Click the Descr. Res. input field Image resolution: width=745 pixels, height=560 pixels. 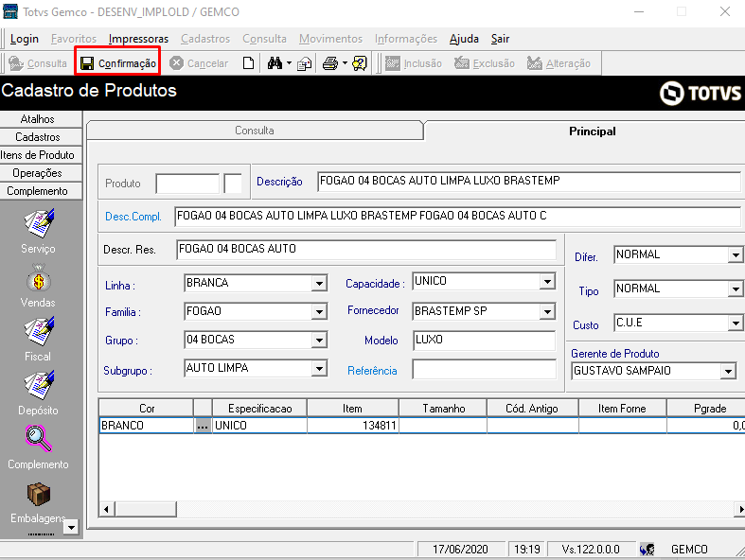pyautogui.click(x=366, y=250)
